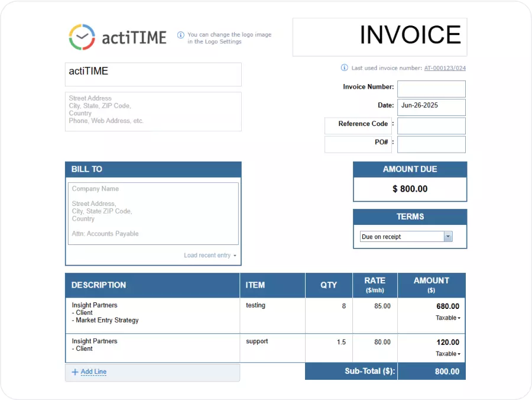The image size is (532, 400).
Task: Click the actiTIME clock logo image
Action: pos(81,37)
